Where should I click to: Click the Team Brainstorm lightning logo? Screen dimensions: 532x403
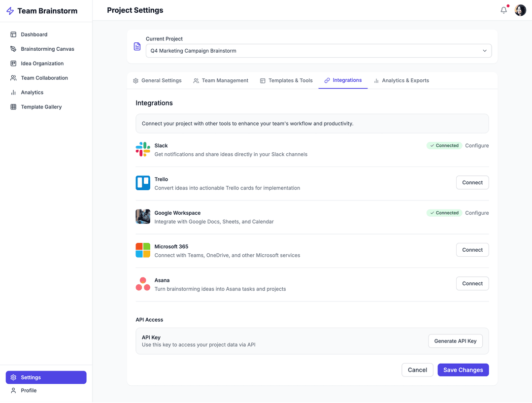click(10, 11)
